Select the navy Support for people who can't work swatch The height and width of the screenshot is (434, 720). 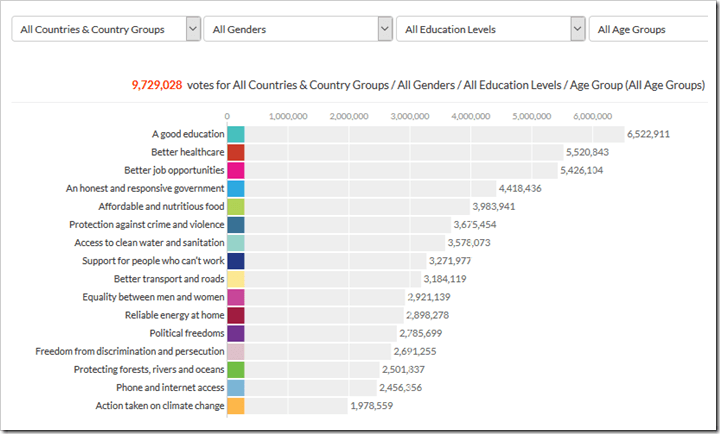coord(236,261)
